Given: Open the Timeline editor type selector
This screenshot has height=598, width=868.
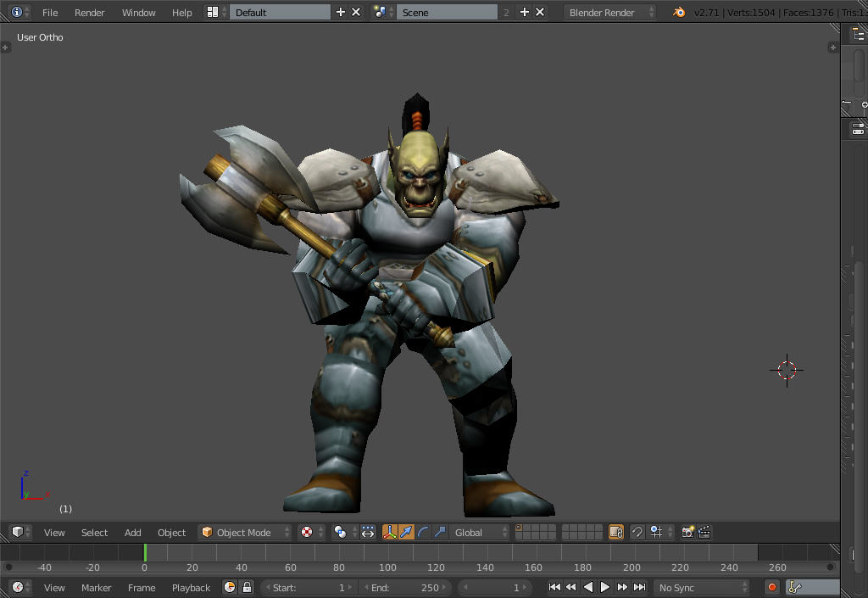Looking at the screenshot, I should pos(20,587).
